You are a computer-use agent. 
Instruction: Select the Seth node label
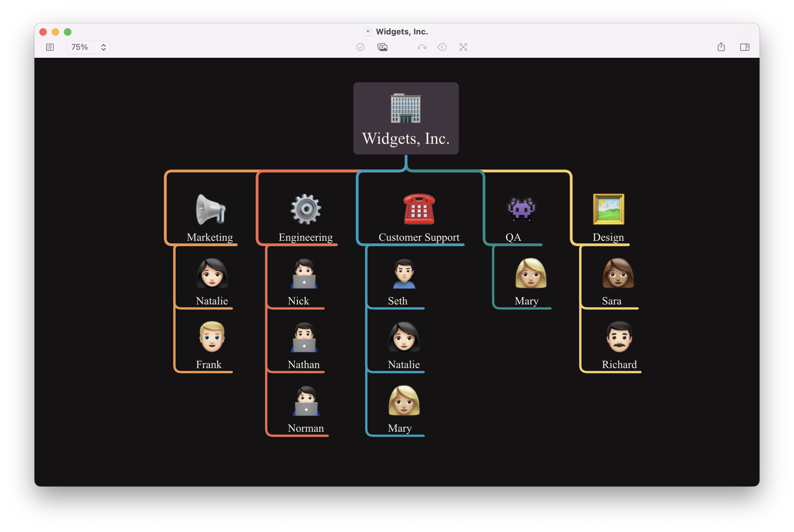(x=397, y=301)
